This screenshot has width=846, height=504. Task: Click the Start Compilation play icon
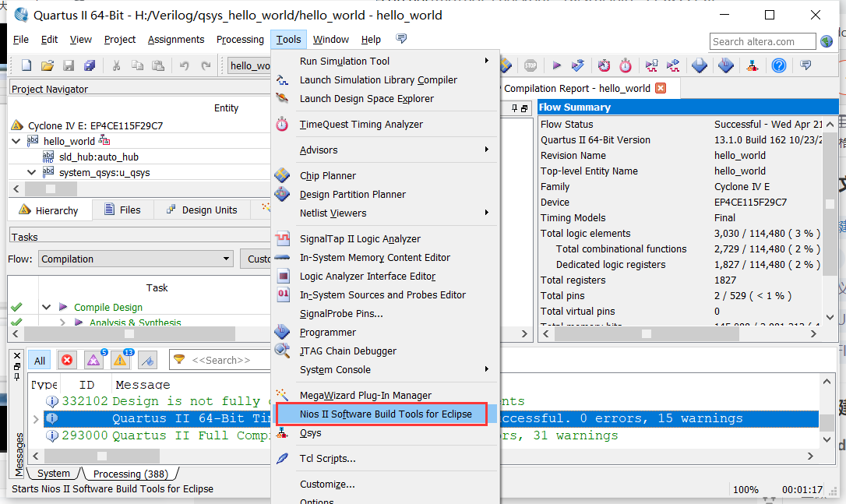(557, 65)
